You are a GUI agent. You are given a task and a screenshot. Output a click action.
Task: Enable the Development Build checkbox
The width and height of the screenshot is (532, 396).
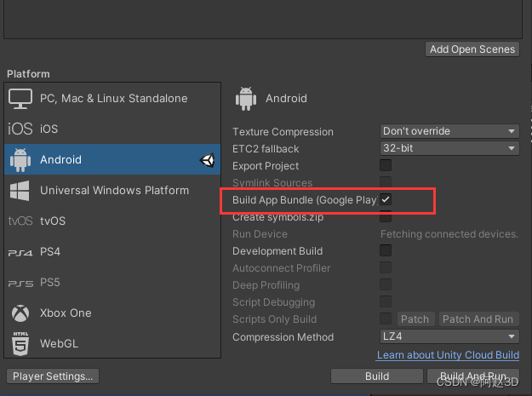(386, 250)
